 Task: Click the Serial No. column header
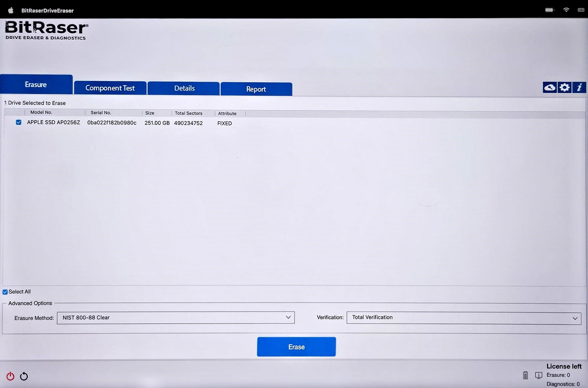coord(101,113)
